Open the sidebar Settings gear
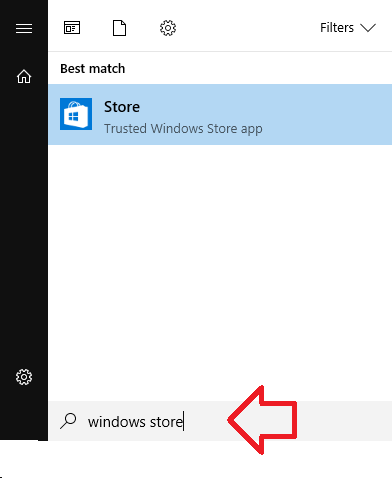 [24, 377]
